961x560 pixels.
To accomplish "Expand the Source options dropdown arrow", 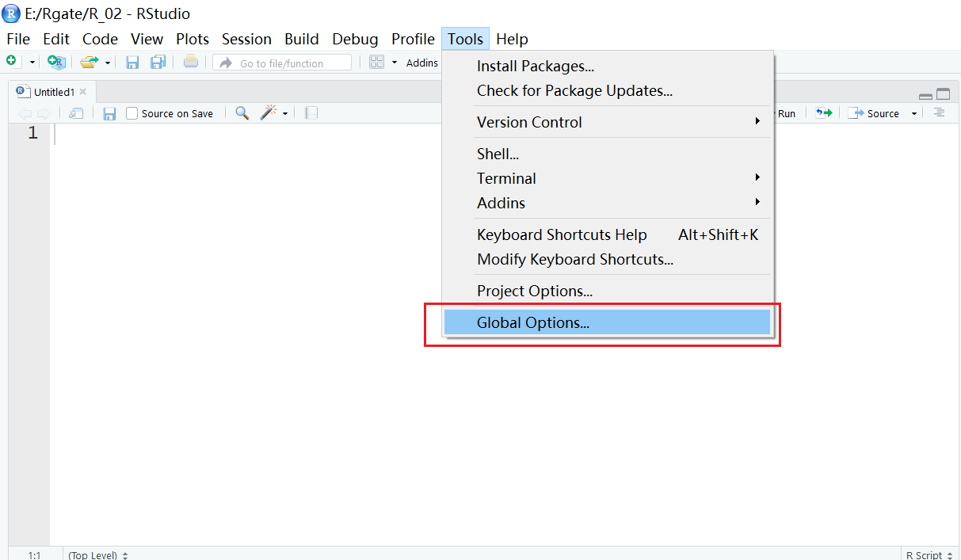I will click(x=913, y=114).
